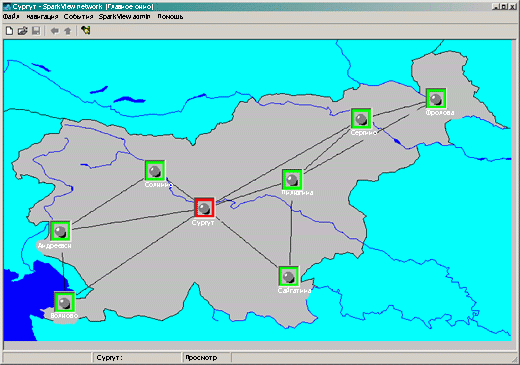The image size is (520, 365).
Task: Open the Помощь menu
Action: (x=170, y=16)
